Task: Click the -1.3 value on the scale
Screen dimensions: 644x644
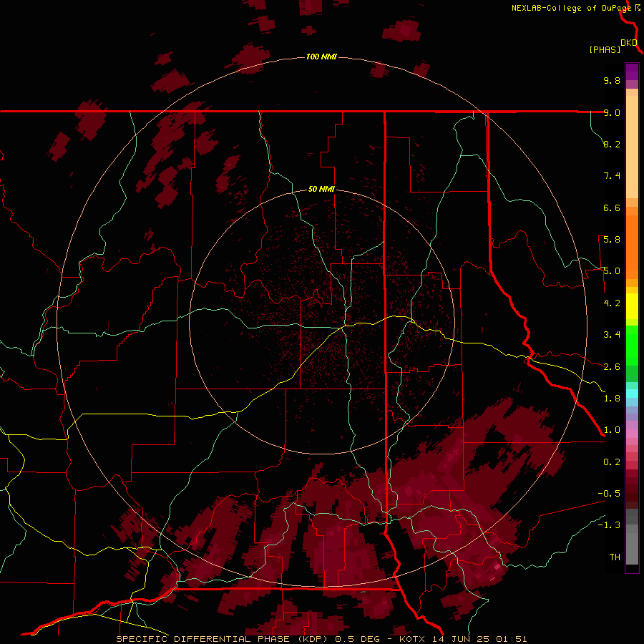Action: pos(609,525)
